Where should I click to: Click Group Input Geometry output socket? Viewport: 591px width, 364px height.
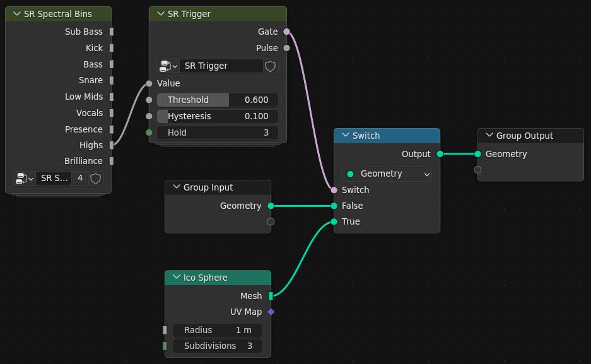[x=271, y=206]
